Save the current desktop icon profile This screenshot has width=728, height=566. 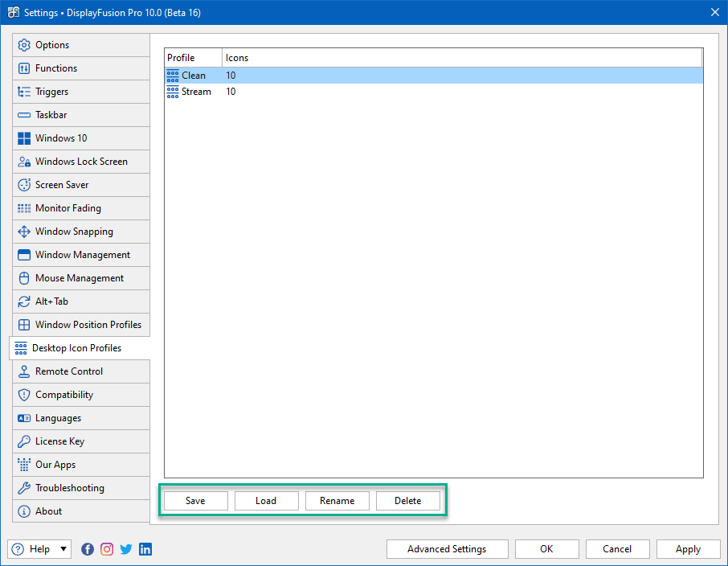coord(195,501)
